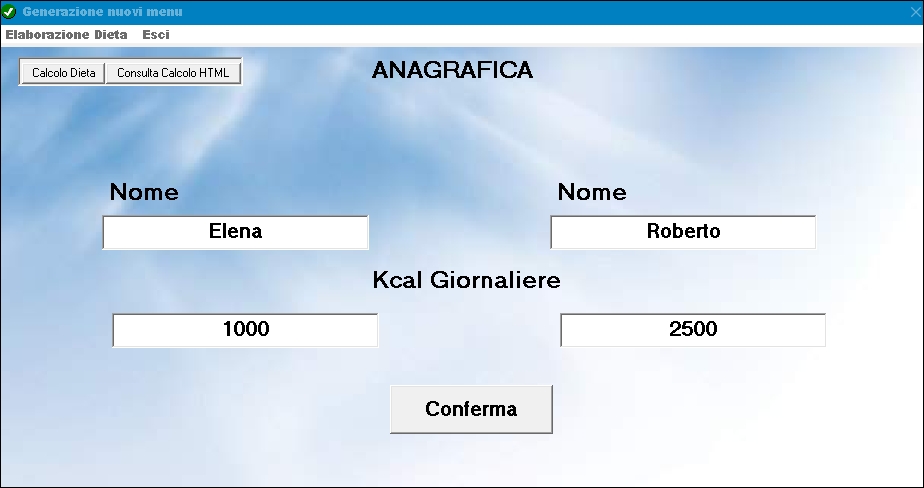Open the Elaborazione Dieta menu
The image size is (924, 488).
(x=66, y=35)
